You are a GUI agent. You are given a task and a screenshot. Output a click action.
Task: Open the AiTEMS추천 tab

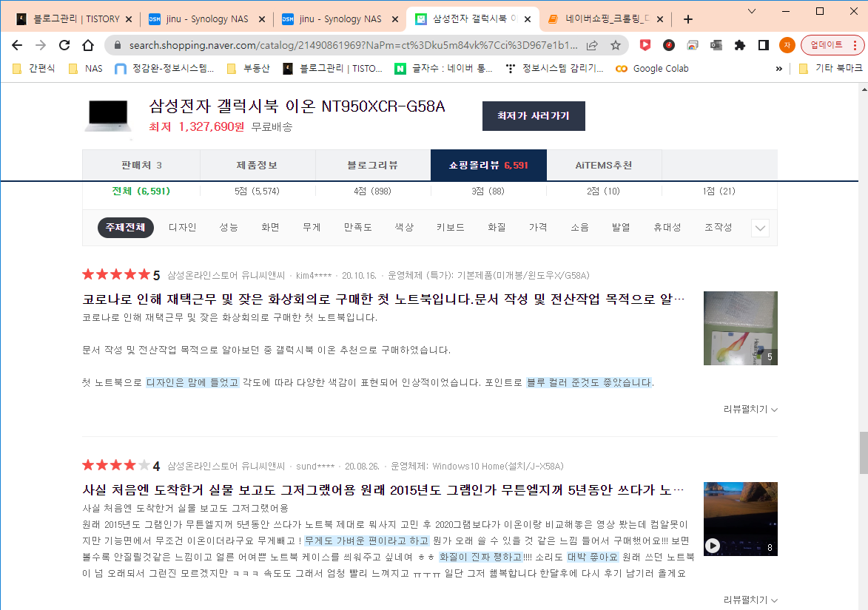tap(604, 165)
